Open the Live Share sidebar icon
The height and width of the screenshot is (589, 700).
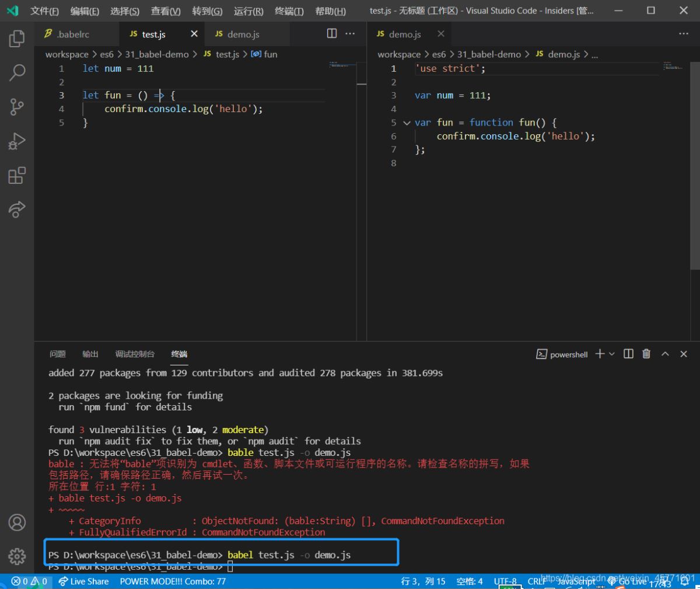click(x=17, y=209)
